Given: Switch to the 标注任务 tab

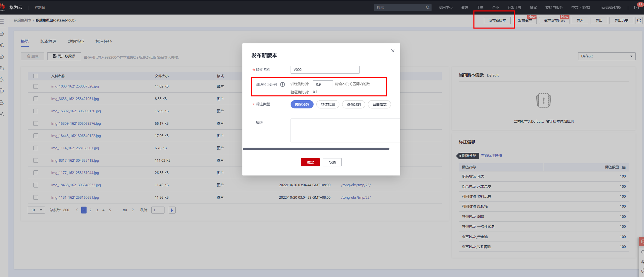Looking at the screenshot, I should tap(103, 41).
